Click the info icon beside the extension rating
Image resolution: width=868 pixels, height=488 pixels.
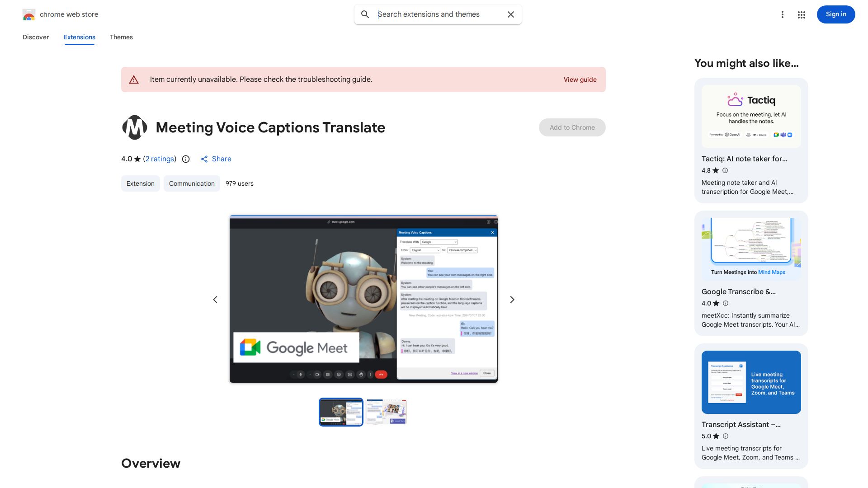(185, 159)
